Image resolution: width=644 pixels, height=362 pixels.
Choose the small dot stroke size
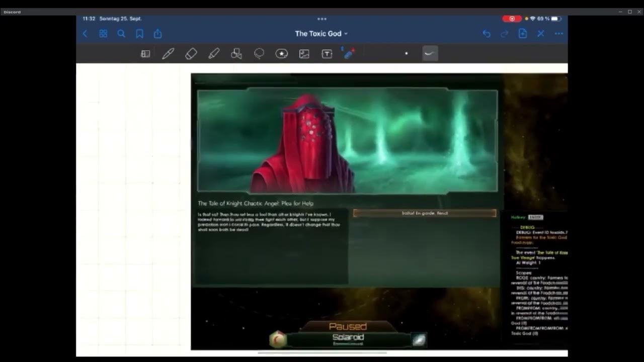(407, 53)
